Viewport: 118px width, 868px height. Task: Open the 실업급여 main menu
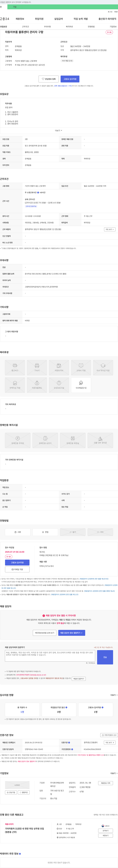[x=59, y=19]
